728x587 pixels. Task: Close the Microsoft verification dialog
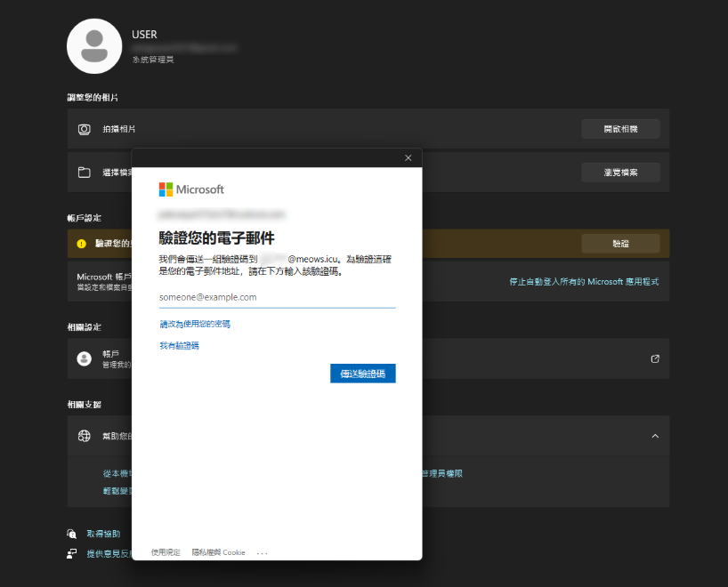pyautogui.click(x=408, y=157)
